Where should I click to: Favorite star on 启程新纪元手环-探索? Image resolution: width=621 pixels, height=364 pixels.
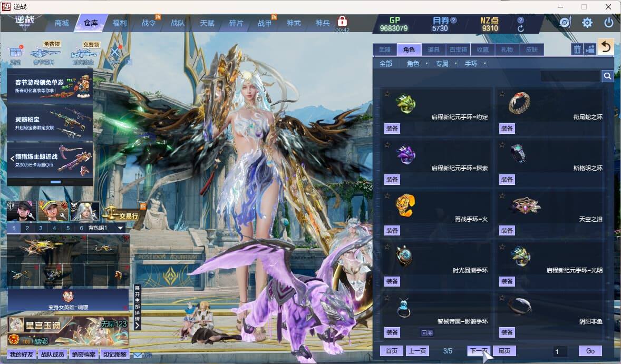(x=387, y=144)
